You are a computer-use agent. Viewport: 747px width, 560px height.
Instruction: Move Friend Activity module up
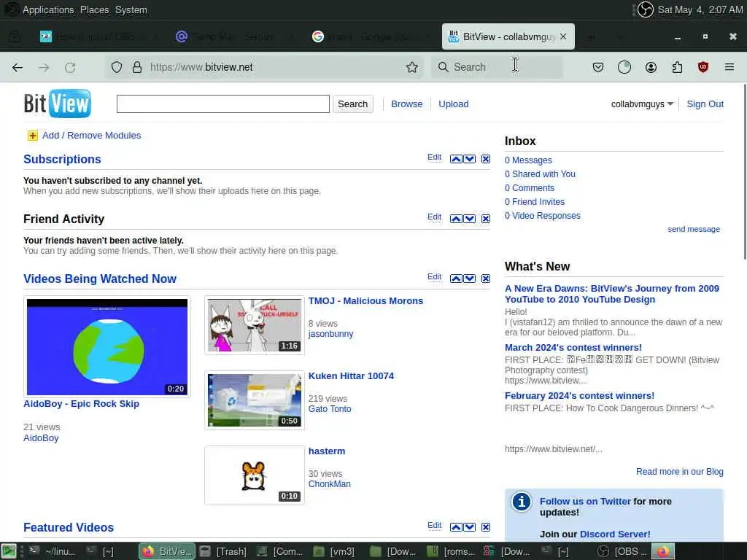pos(456,219)
